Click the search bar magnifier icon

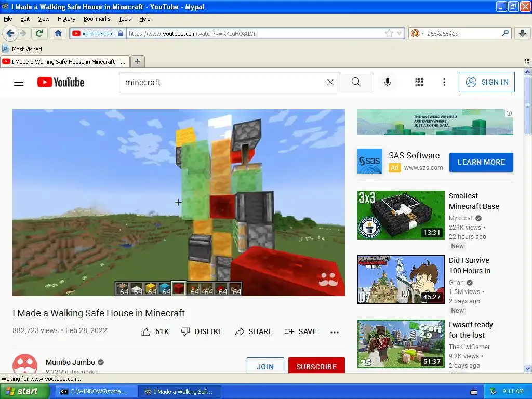[x=505, y=33]
